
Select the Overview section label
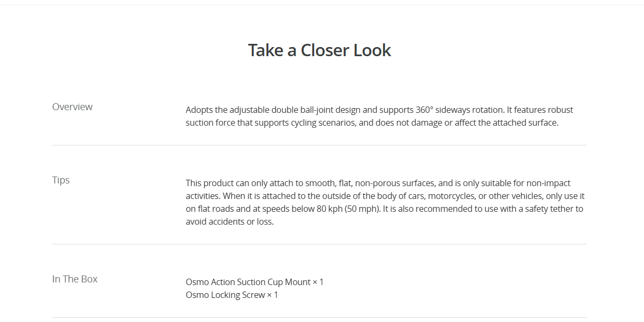72,107
